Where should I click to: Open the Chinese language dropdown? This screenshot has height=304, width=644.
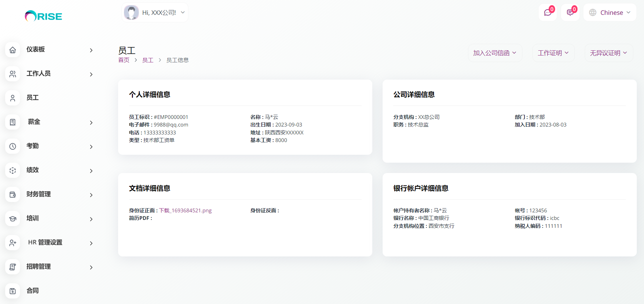[610, 13]
